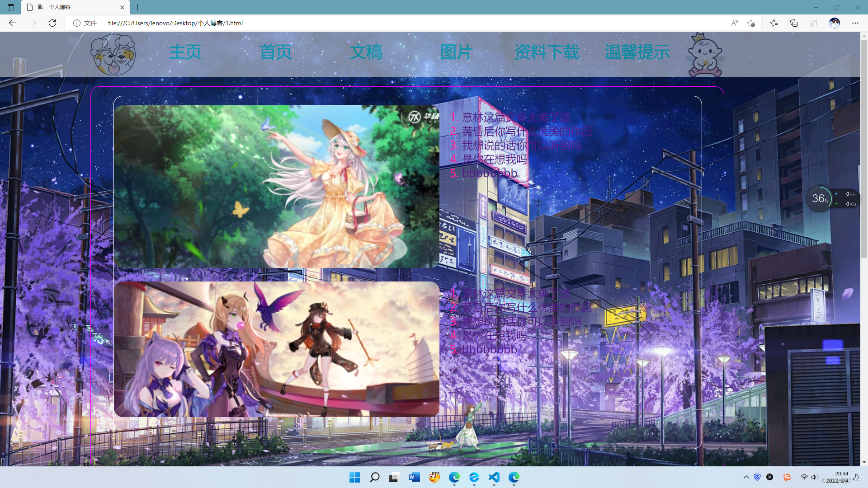Open the 资料下载 navigation link
The width and height of the screenshot is (868, 488).
pos(547,52)
